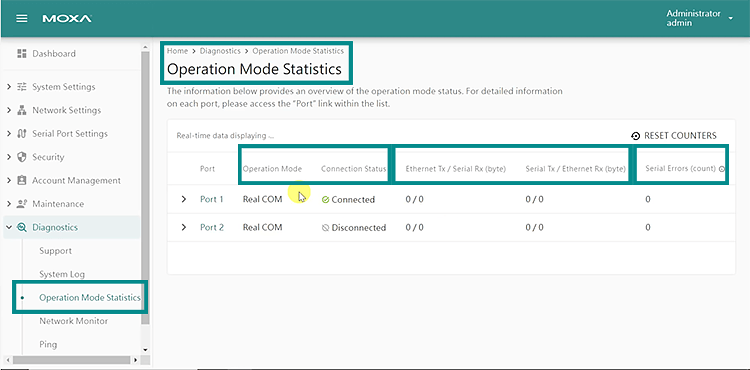Go to Home breadcrumb link
This screenshot has height=370, width=750.
tap(177, 51)
